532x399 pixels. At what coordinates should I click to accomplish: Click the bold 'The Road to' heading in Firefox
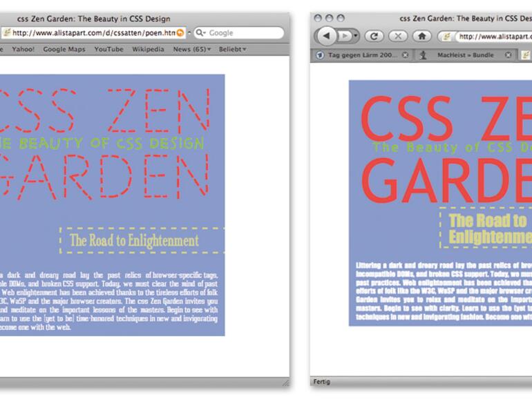click(x=488, y=220)
